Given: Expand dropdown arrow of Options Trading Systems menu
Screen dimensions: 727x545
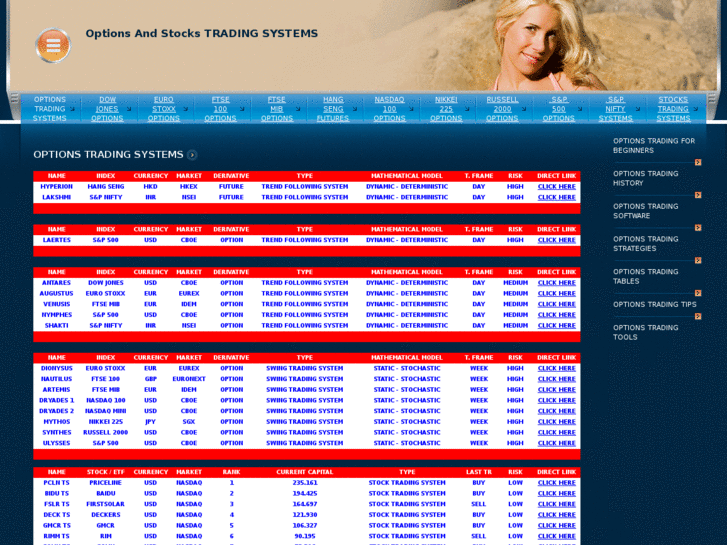Looking at the screenshot, I should pyautogui.click(x=72, y=109).
